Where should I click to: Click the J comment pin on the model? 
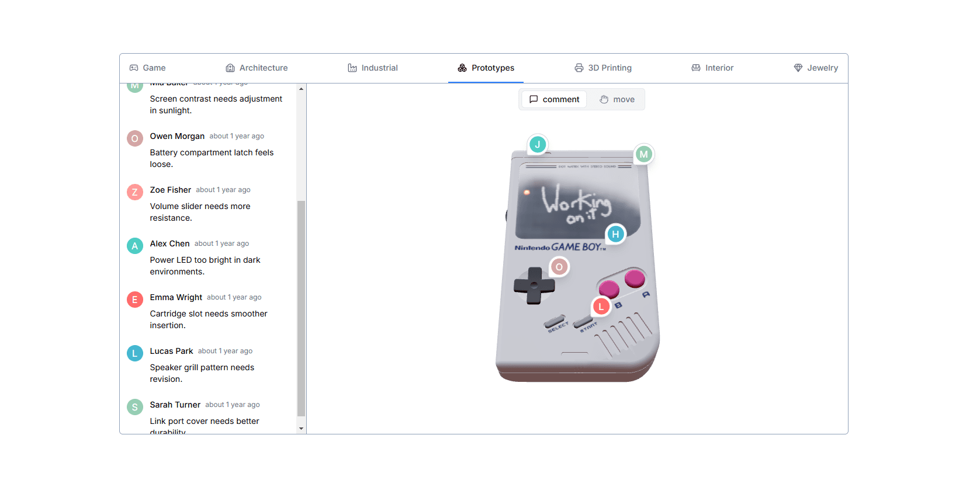tap(538, 144)
